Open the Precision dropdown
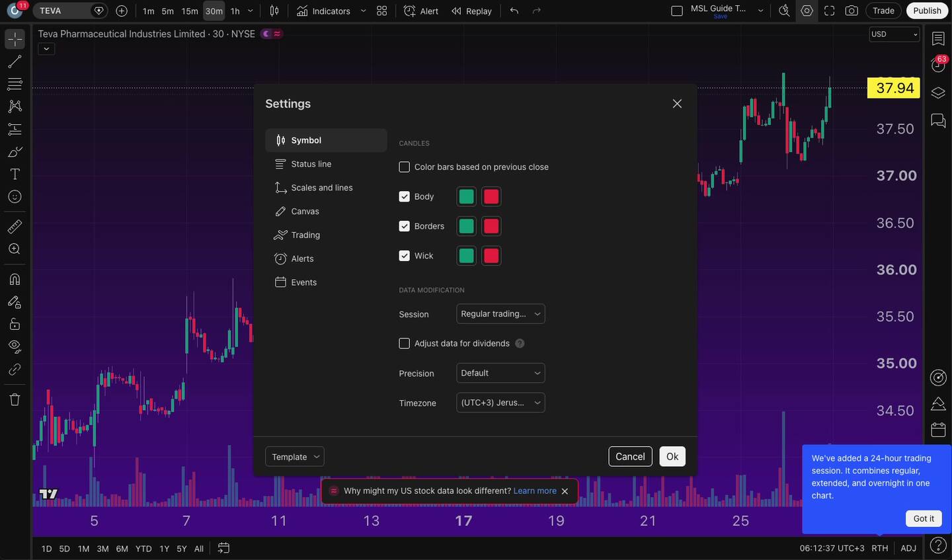This screenshot has width=952, height=560. pos(500,373)
